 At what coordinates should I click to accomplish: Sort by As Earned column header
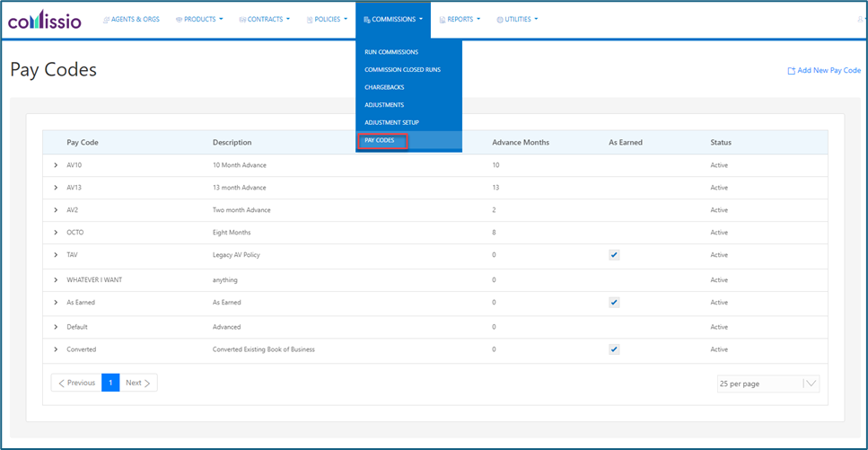coord(626,143)
